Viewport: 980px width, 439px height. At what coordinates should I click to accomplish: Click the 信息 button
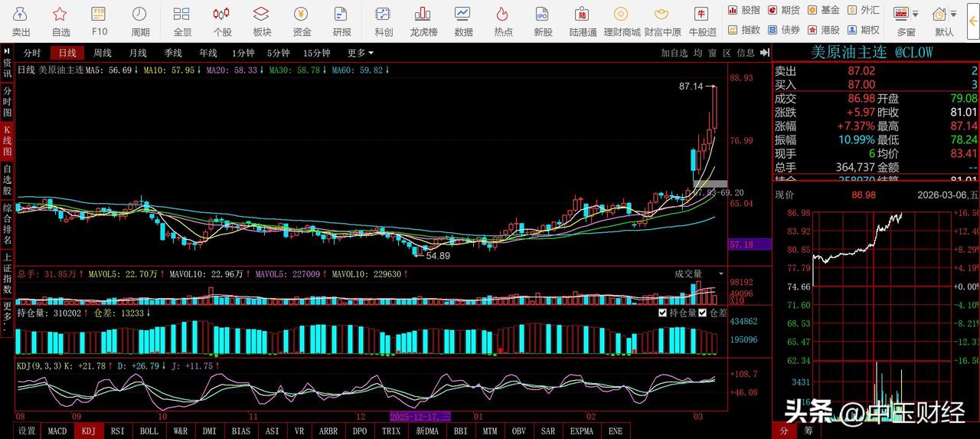pos(746,53)
